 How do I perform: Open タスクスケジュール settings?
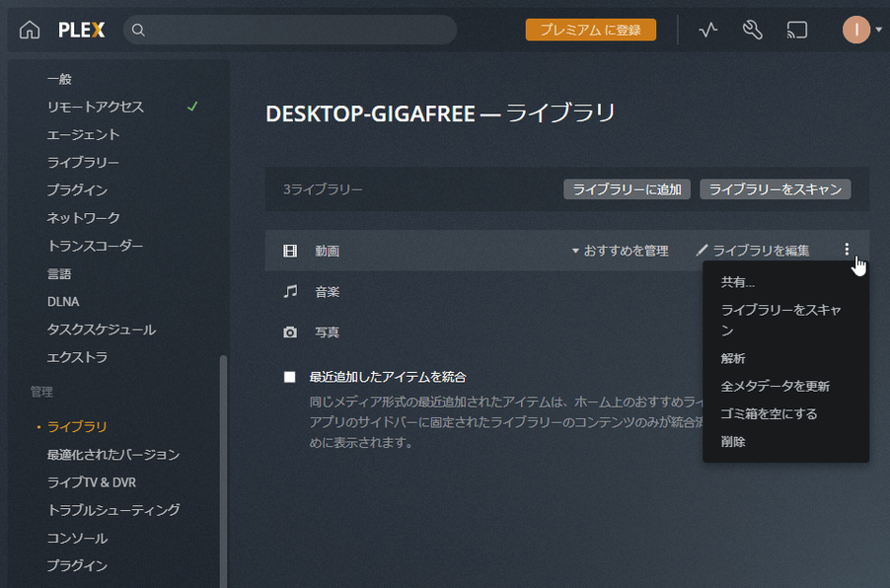[101, 330]
